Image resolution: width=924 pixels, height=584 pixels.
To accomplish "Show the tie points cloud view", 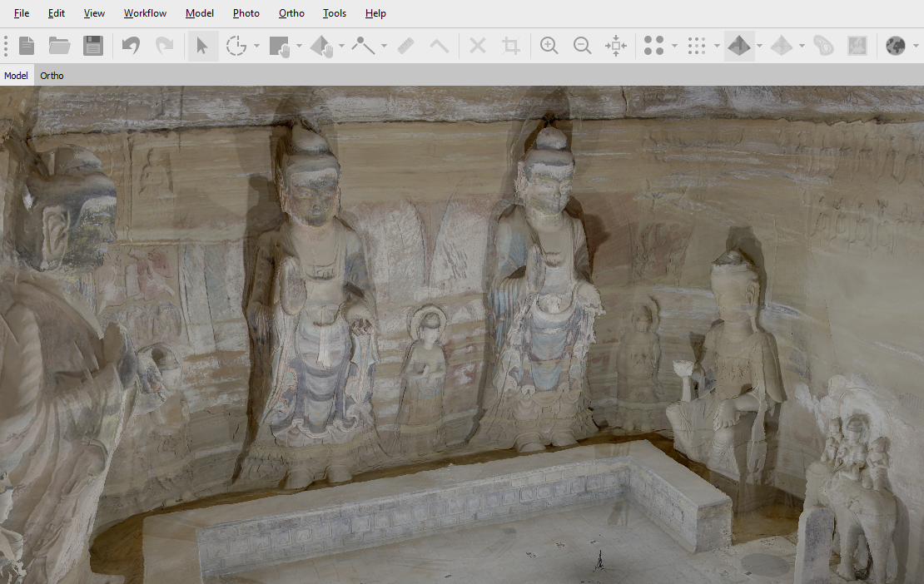I will 654,45.
